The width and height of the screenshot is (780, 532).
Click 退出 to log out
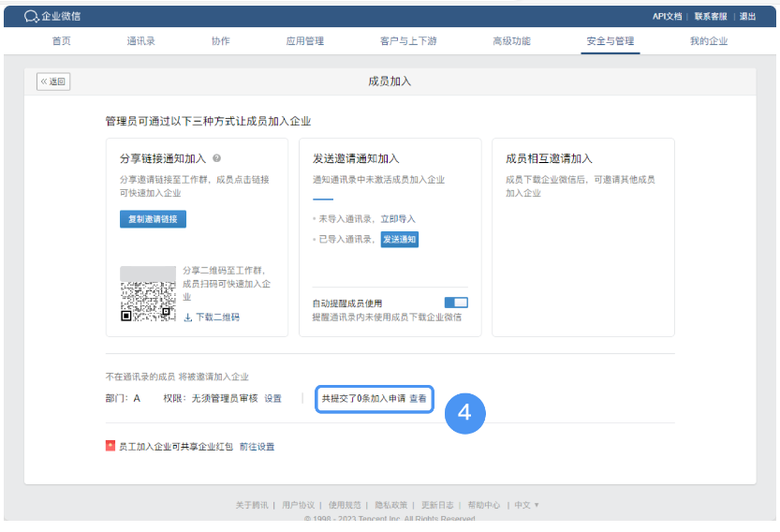click(747, 17)
